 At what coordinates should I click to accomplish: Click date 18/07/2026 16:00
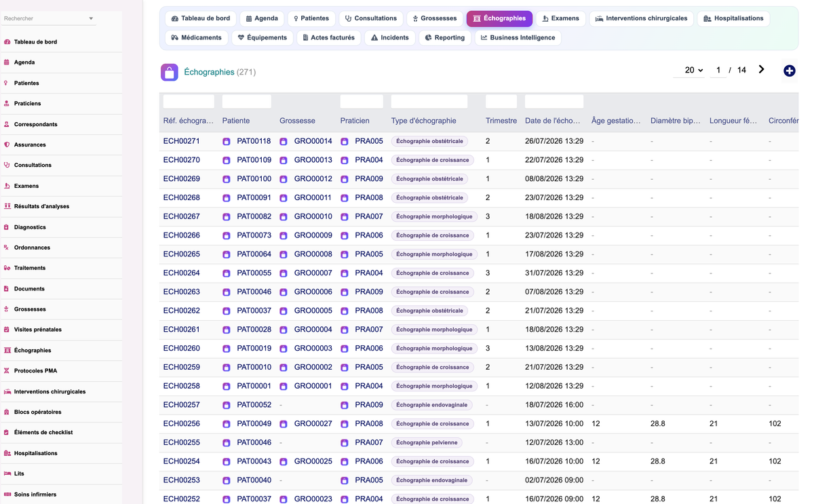pos(554,405)
